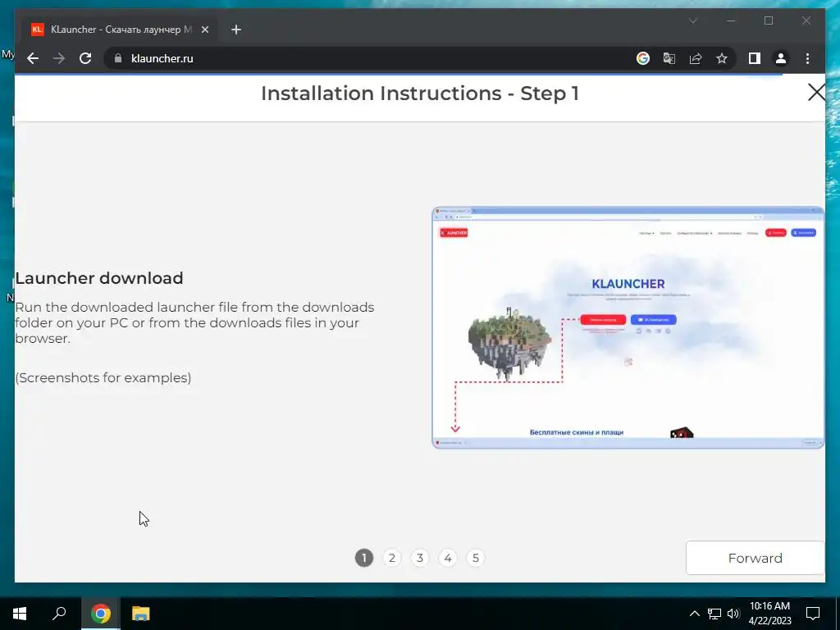Image resolution: width=840 pixels, height=630 pixels.
Task: Open the Windows Start menu
Action: 20,614
